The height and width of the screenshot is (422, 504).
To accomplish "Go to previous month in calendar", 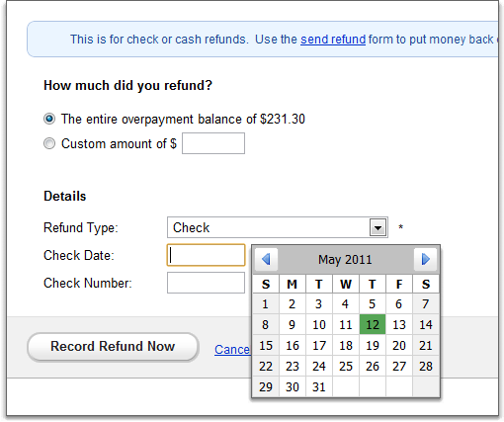I will tap(266, 259).
